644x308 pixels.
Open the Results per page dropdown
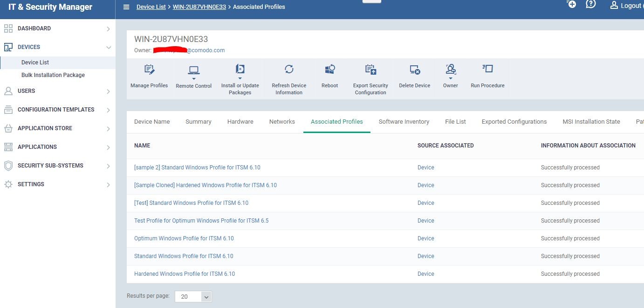click(193, 296)
